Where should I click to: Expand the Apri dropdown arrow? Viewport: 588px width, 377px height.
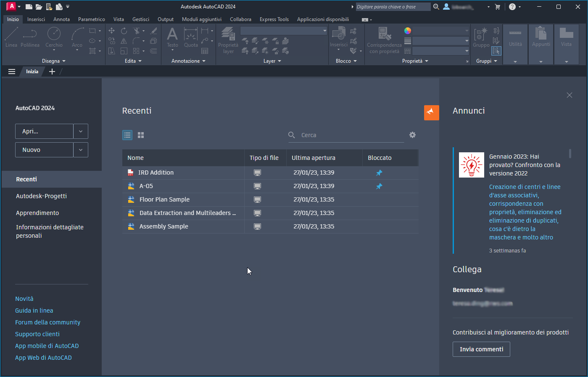click(81, 131)
